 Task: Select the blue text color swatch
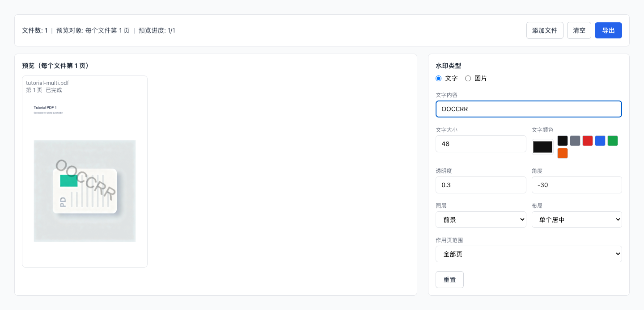click(600, 140)
